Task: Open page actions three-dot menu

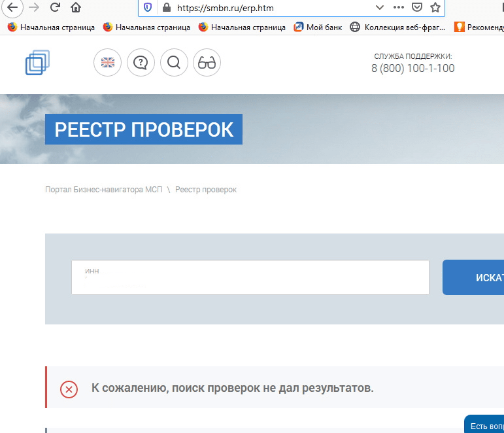Action: pyautogui.click(x=399, y=7)
